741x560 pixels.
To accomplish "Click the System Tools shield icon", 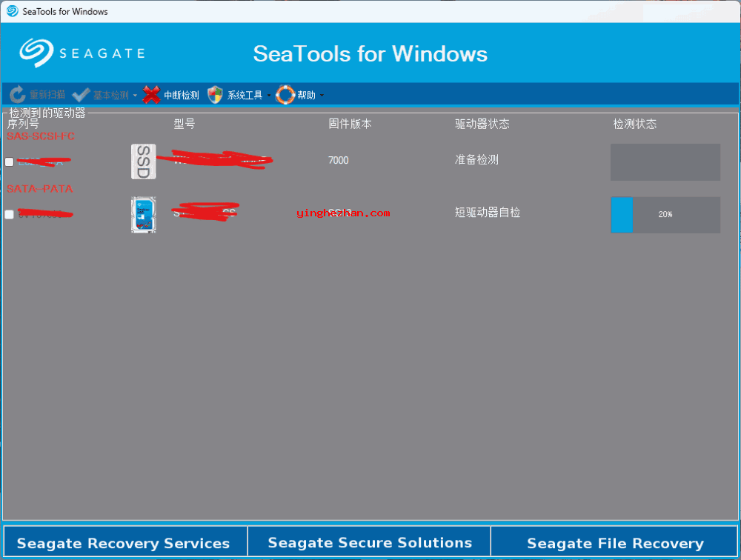I will [x=215, y=95].
